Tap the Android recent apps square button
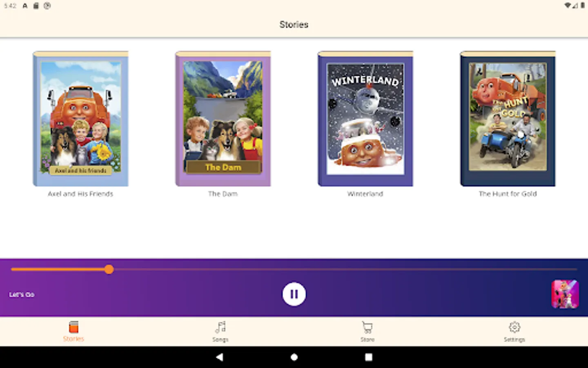The width and height of the screenshot is (588, 368). (x=368, y=357)
